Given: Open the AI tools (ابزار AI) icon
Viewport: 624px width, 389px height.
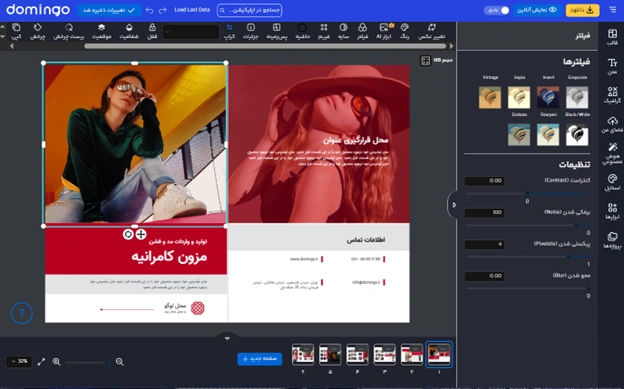Looking at the screenshot, I should [x=384, y=27].
